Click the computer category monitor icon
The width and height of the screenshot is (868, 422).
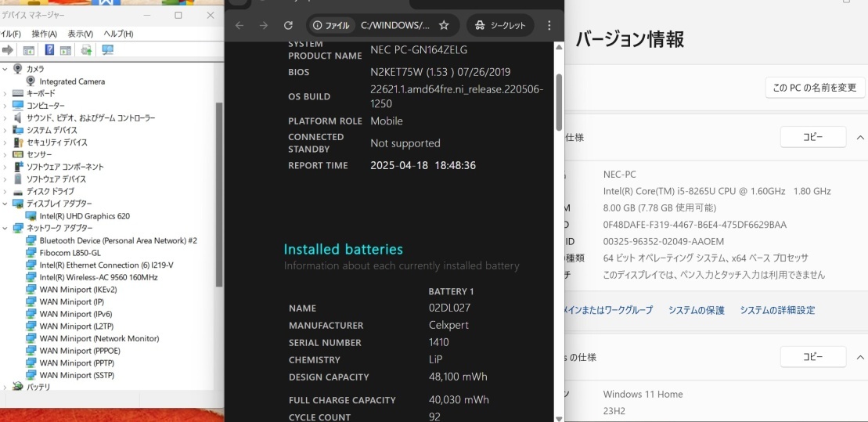(x=18, y=106)
